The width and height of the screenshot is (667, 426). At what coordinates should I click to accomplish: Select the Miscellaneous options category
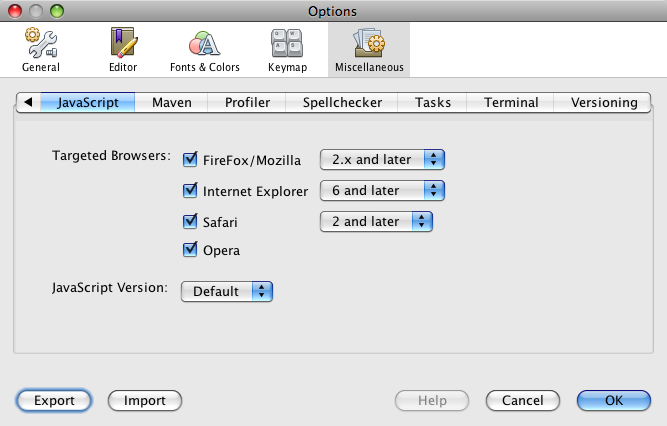[368, 50]
